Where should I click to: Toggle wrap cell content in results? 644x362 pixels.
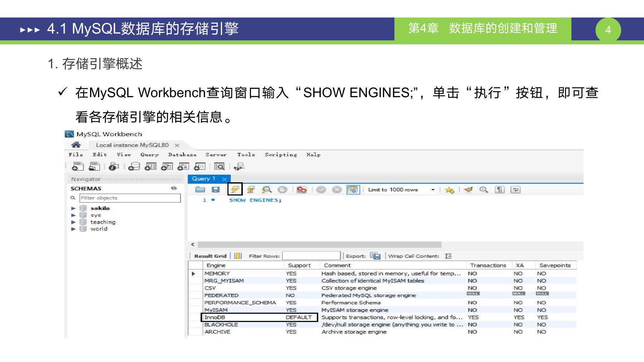tap(448, 256)
